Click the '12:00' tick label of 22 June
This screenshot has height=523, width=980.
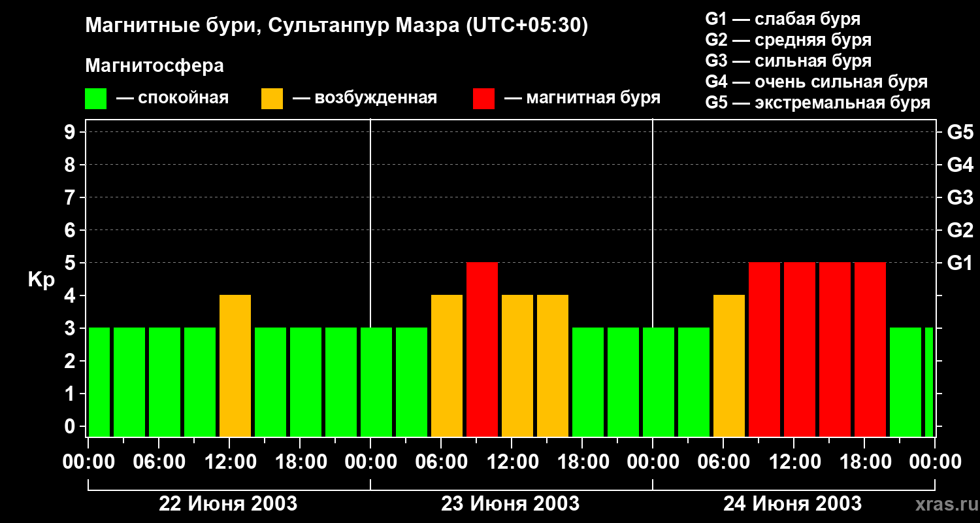(229, 462)
